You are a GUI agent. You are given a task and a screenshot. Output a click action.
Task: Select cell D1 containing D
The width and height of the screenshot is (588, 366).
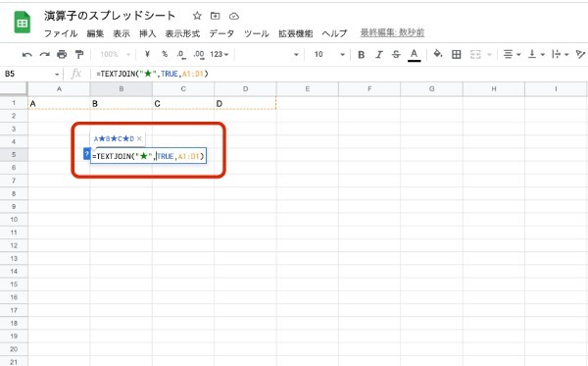(245, 103)
